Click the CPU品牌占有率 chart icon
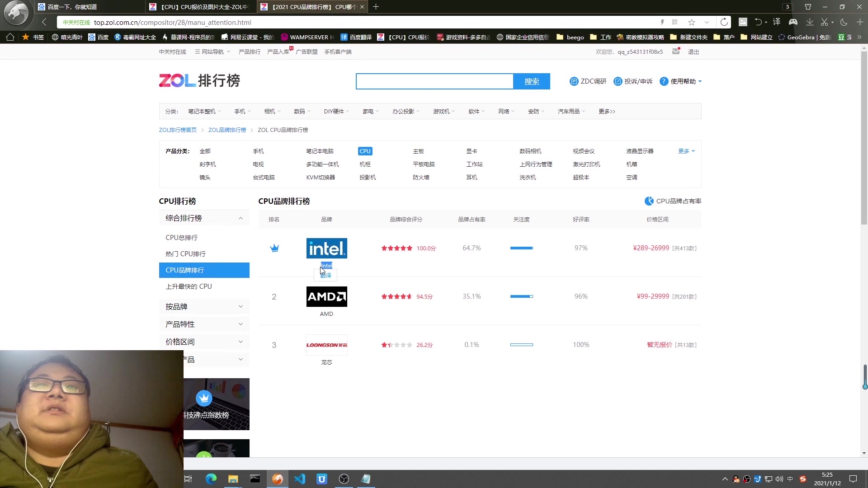Viewport: 868px width, 488px height. pyautogui.click(x=649, y=201)
